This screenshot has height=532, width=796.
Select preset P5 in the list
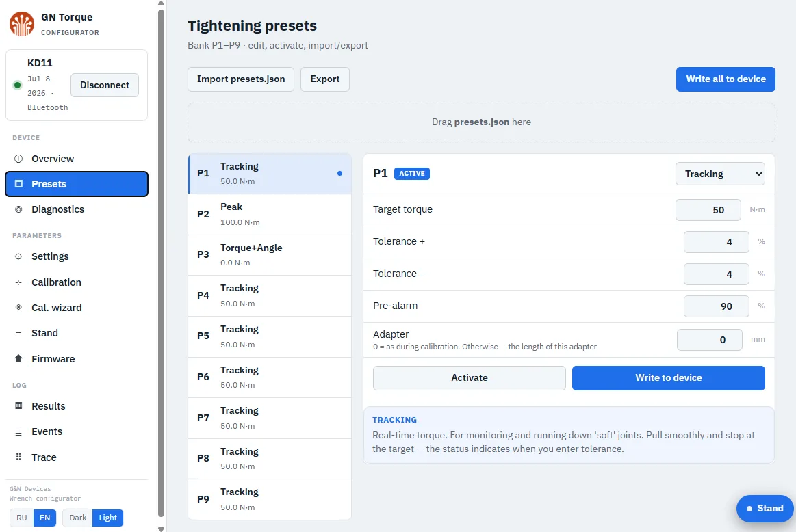(x=270, y=336)
